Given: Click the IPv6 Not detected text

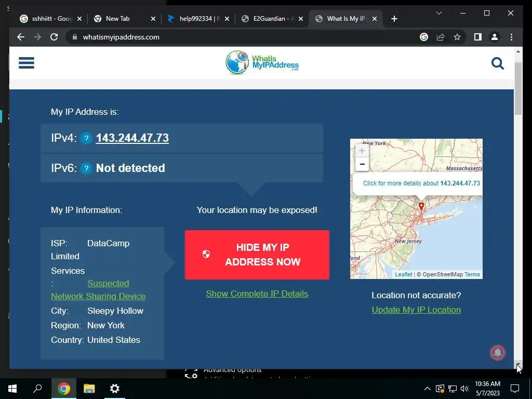Looking at the screenshot, I should pyautogui.click(x=130, y=168).
